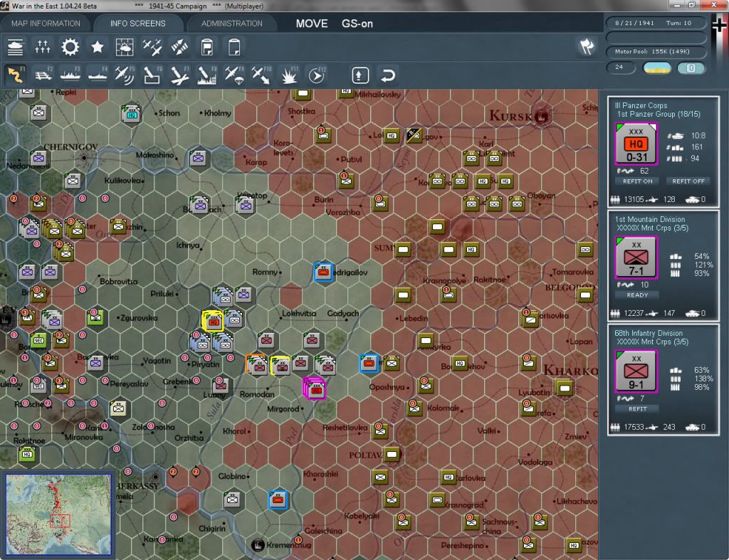Viewport: 729px width, 560px height.
Task: Select the orange-highlighted unit stack near Piryatin
Action: (x=256, y=364)
